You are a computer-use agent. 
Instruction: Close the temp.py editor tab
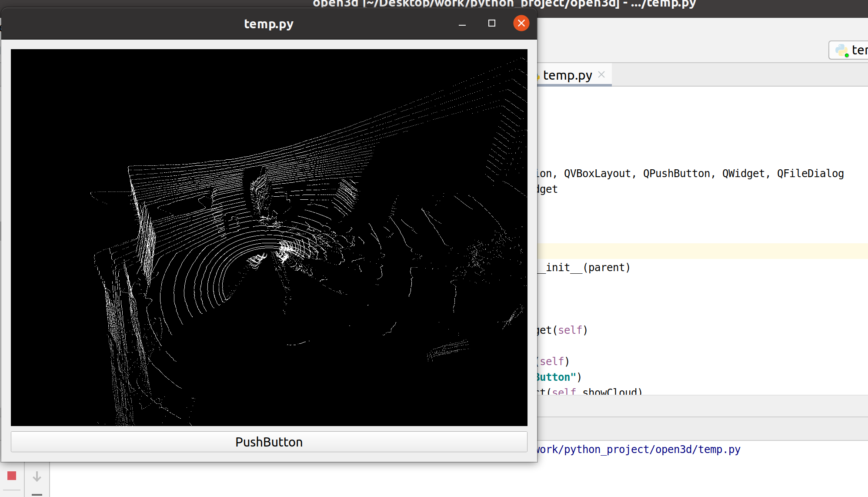click(601, 74)
